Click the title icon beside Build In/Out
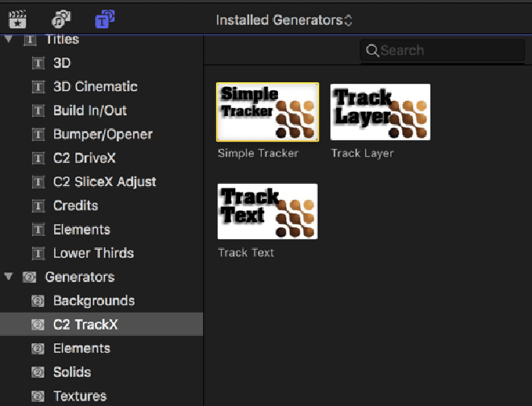 39,110
